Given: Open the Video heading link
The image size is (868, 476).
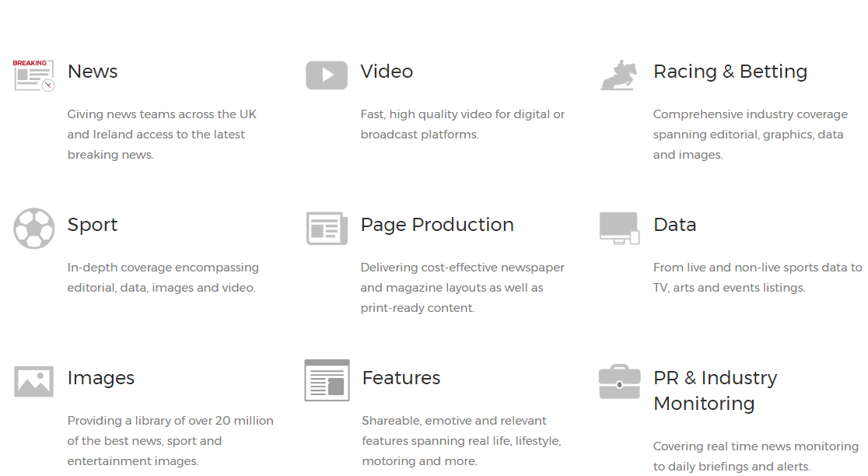Looking at the screenshot, I should coord(387,72).
